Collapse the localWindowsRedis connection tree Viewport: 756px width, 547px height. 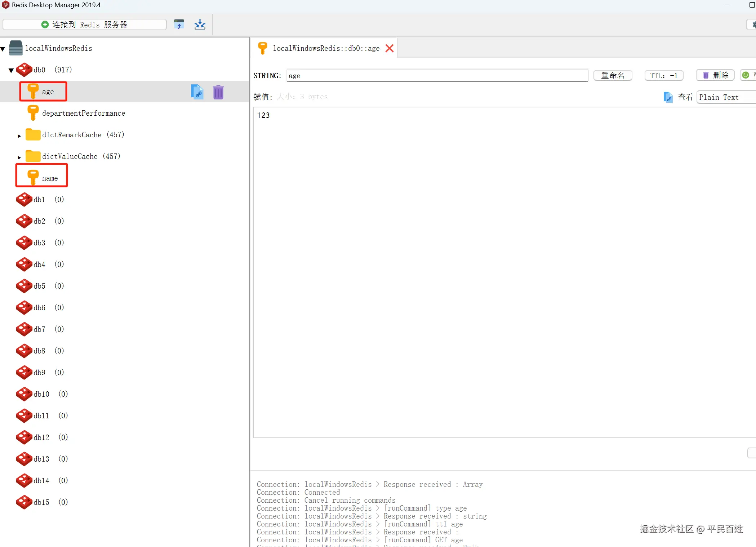coord(3,49)
